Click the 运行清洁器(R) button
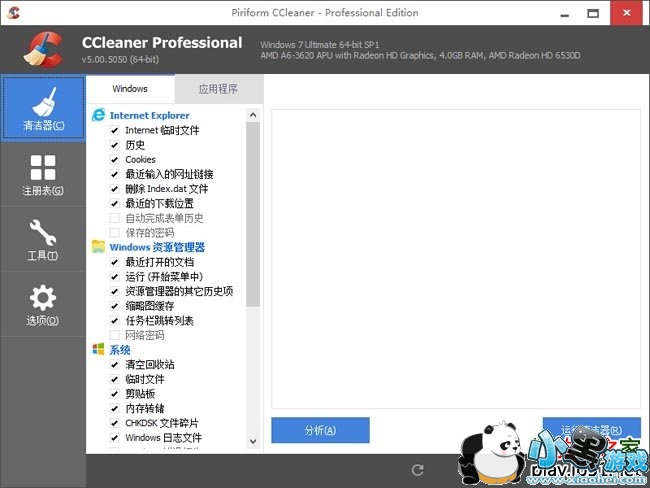650x488 pixels. [x=592, y=430]
